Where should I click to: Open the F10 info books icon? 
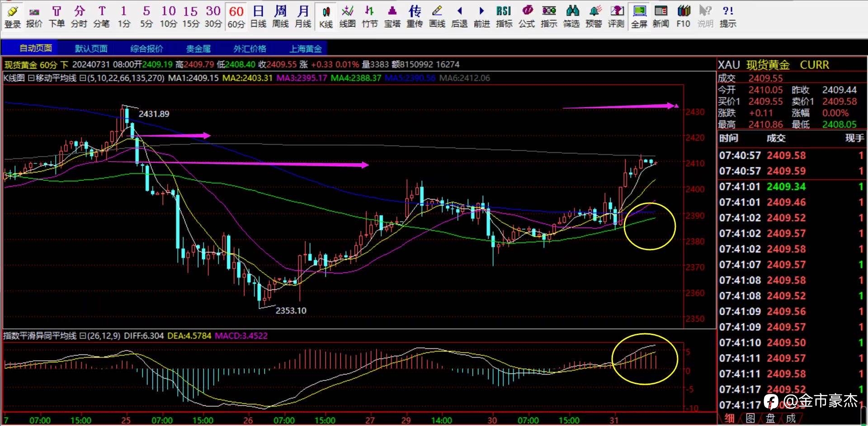683,17
